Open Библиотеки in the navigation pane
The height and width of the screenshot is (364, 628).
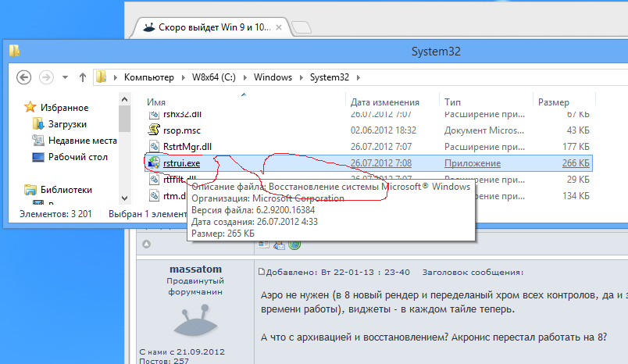(x=66, y=189)
